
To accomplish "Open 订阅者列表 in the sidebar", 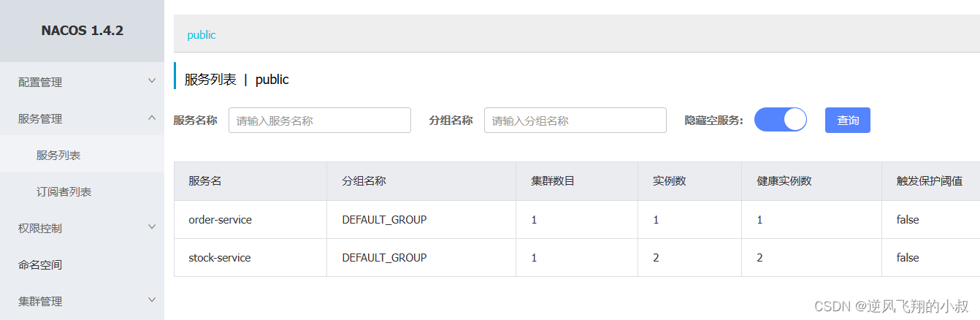I will (64, 191).
